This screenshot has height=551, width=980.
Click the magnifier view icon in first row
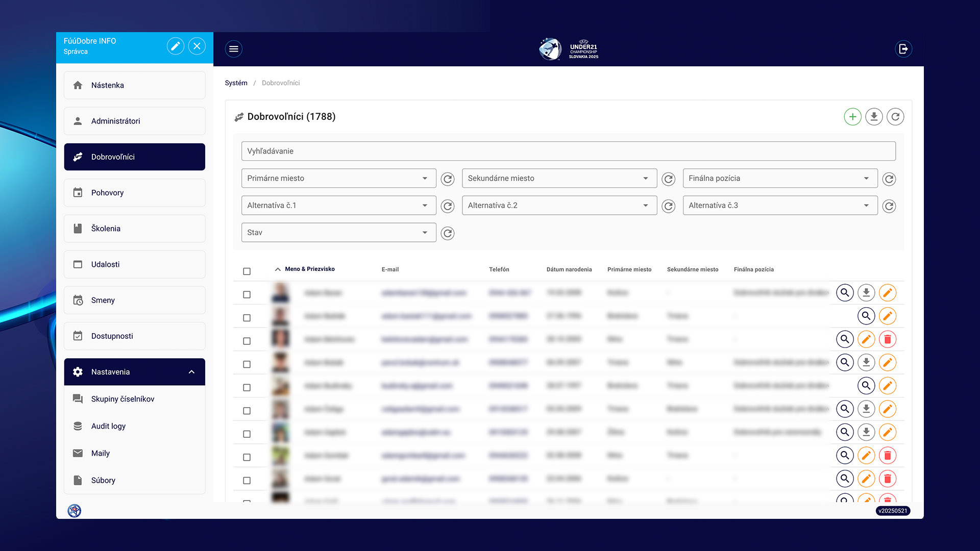(x=845, y=293)
